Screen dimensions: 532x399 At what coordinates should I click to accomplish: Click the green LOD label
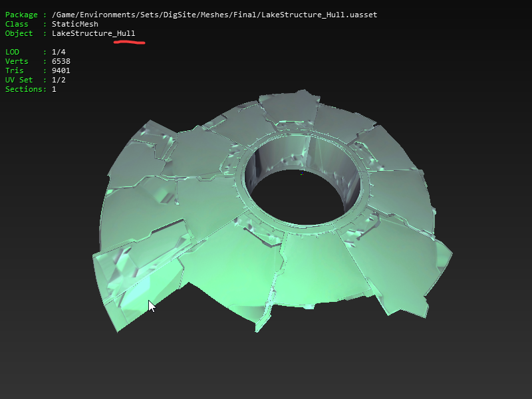pyautogui.click(x=12, y=52)
